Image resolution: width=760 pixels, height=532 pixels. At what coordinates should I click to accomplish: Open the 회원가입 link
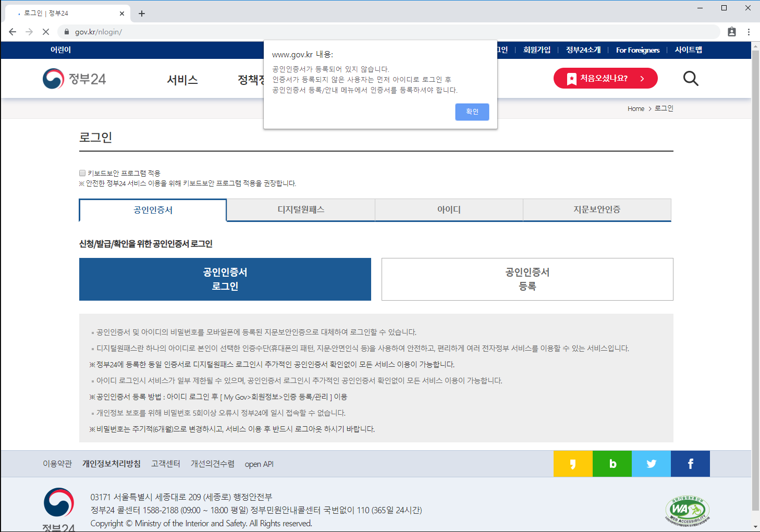pyautogui.click(x=537, y=50)
